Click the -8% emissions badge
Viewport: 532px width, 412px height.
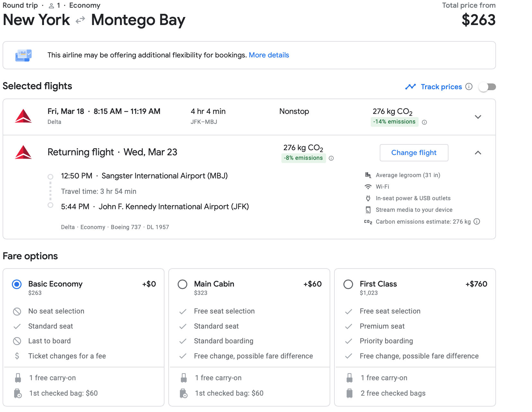point(304,158)
